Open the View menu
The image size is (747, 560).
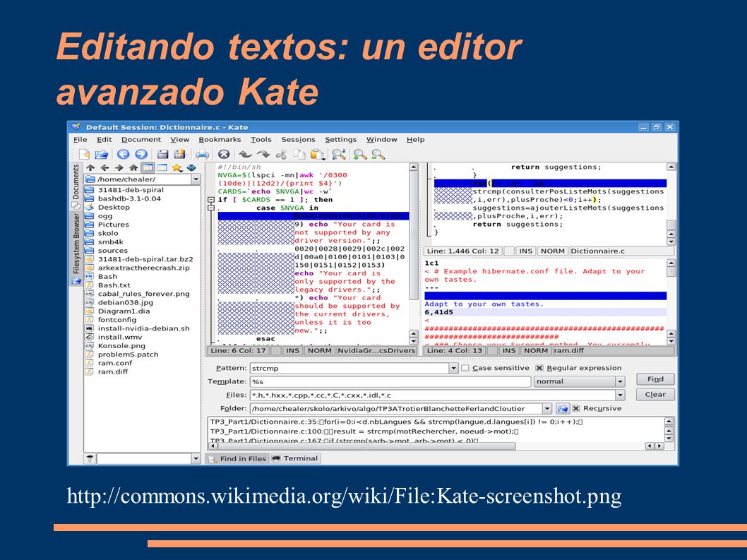click(179, 140)
